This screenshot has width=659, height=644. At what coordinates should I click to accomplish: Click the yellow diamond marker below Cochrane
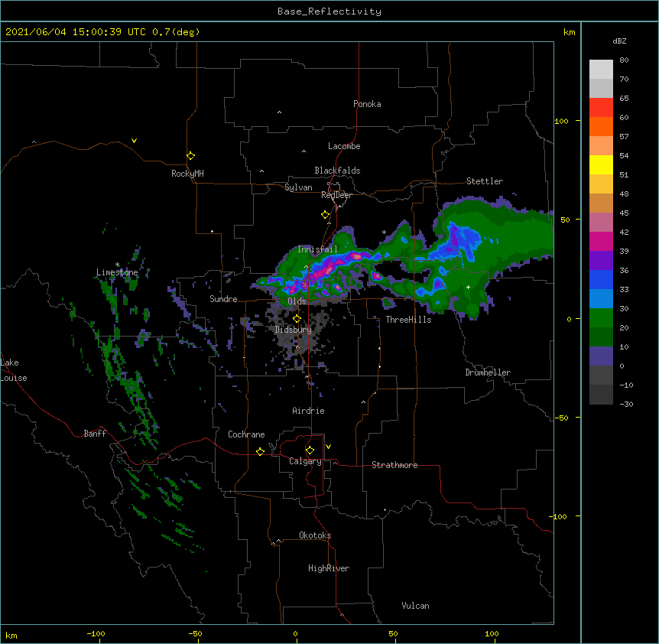(260, 451)
